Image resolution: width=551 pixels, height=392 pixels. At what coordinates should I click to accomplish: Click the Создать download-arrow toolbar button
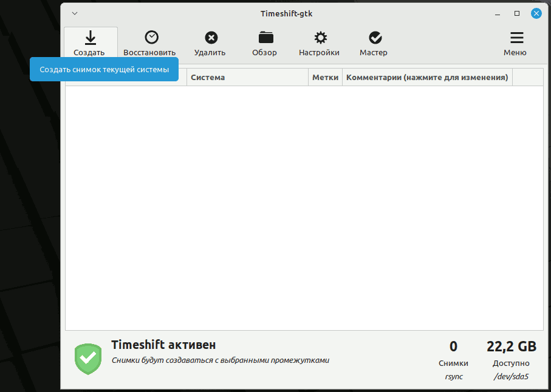pos(91,44)
